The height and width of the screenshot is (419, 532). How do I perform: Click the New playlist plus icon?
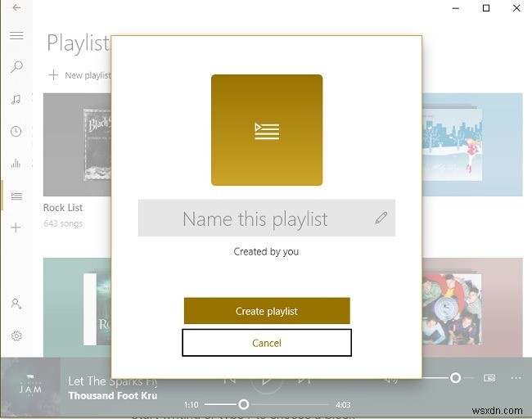coord(53,74)
